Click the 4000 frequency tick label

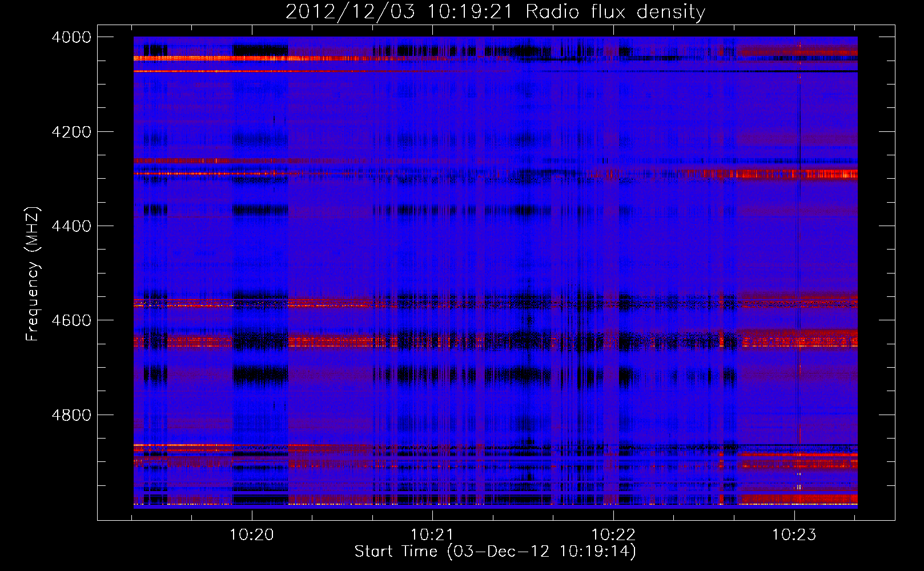click(71, 37)
